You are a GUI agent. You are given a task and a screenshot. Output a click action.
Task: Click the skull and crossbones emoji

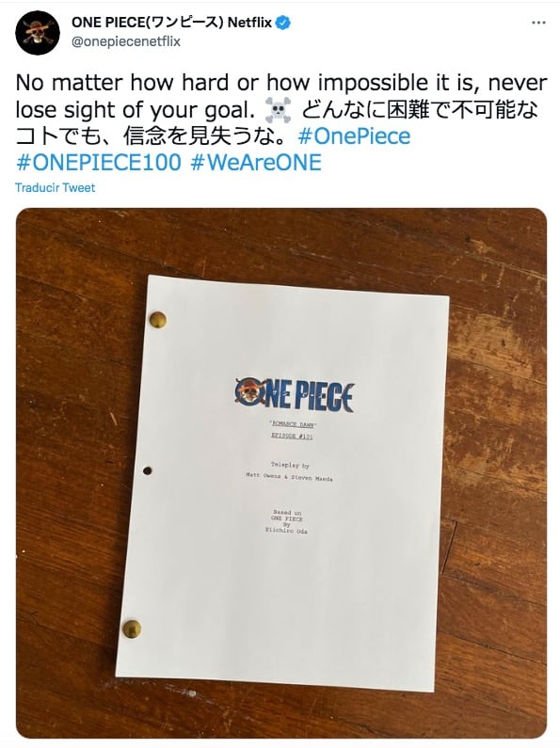tap(278, 110)
